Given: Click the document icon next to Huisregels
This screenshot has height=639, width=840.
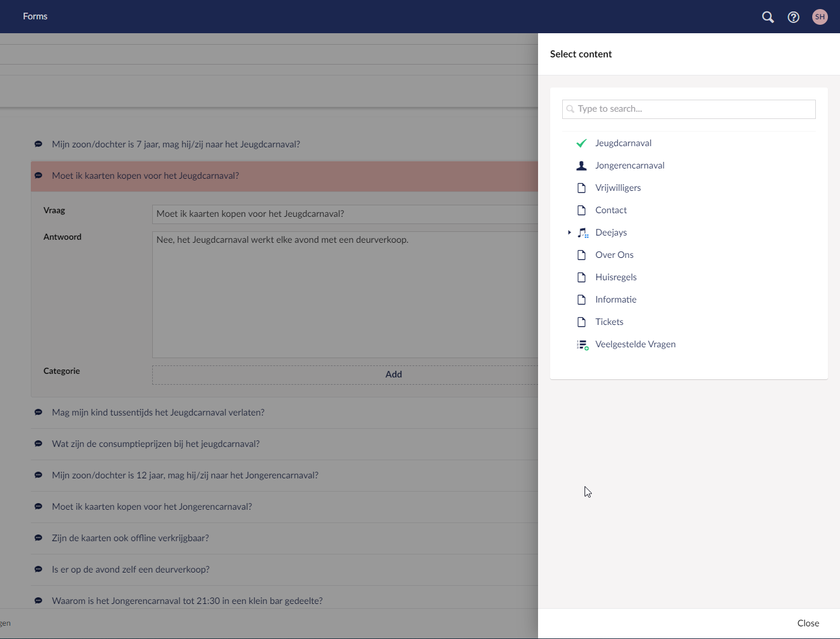Looking at the screenshot, I should point(582,277).
